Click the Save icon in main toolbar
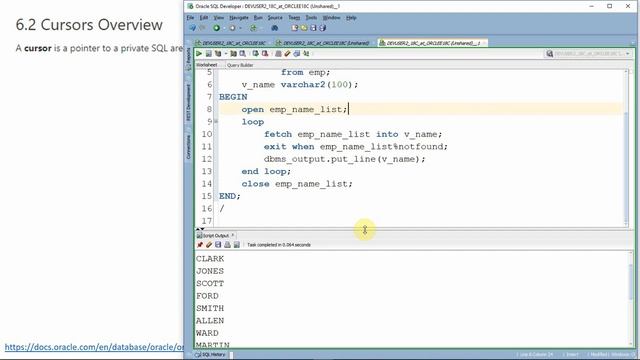Screen dimensions: 640x360 pyautogui.click(x=313, y=28)
